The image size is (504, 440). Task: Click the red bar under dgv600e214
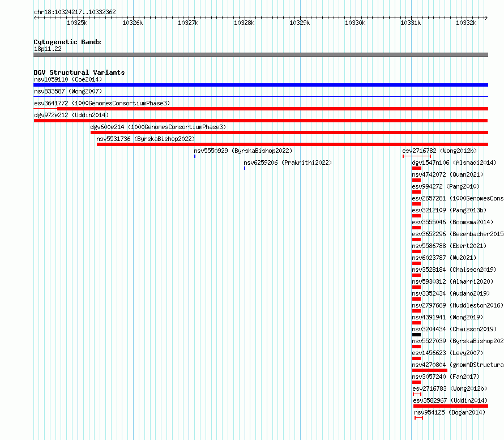(289, 133)
